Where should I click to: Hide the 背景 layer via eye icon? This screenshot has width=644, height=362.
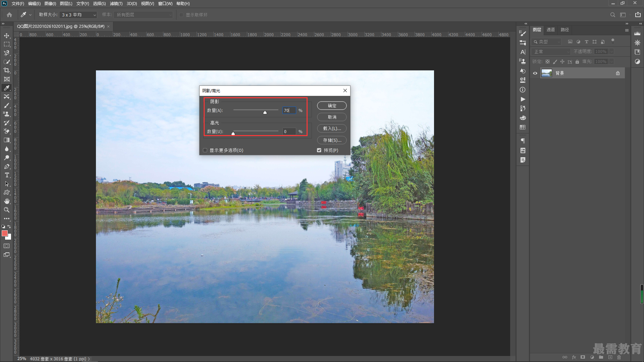(535, 73)
